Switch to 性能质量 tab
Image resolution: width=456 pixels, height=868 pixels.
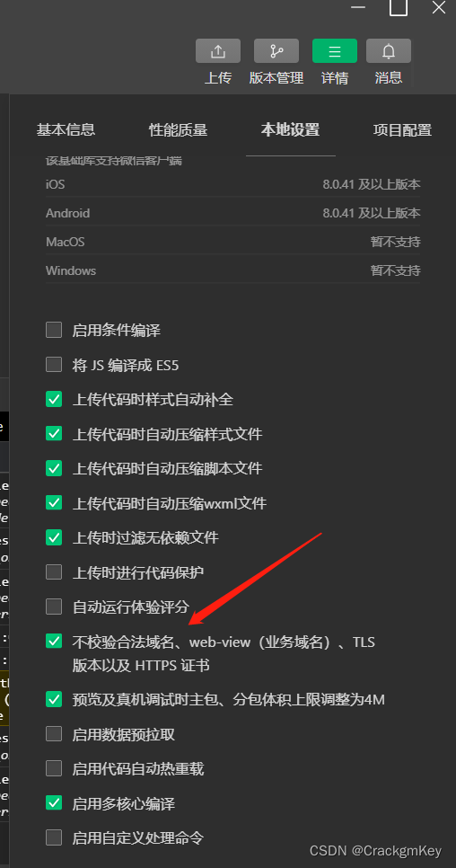click(x=178, y=130)
